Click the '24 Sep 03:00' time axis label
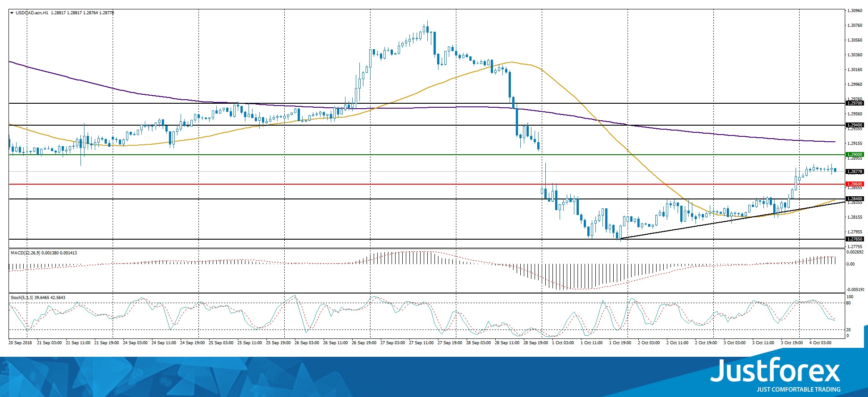The height and width of the screenshot is (397, 868). pyautogui.click(x=135, y=343)
